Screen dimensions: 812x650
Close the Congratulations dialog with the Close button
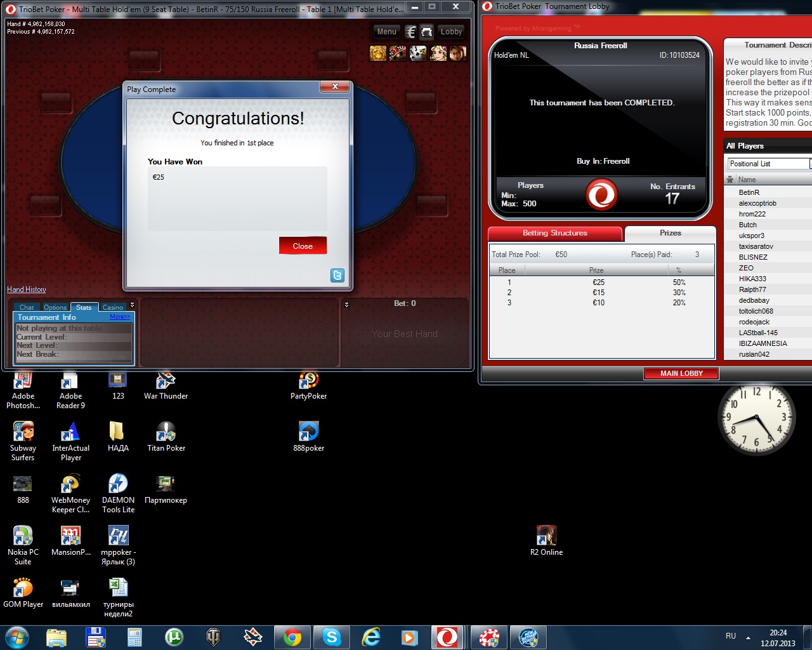click(303, 246)
